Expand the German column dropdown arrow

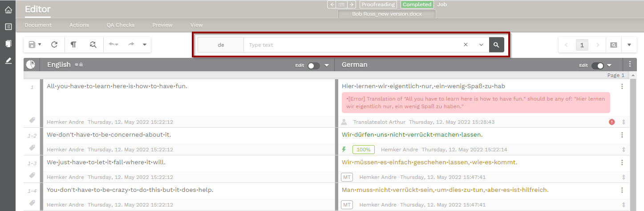[609, 65]
